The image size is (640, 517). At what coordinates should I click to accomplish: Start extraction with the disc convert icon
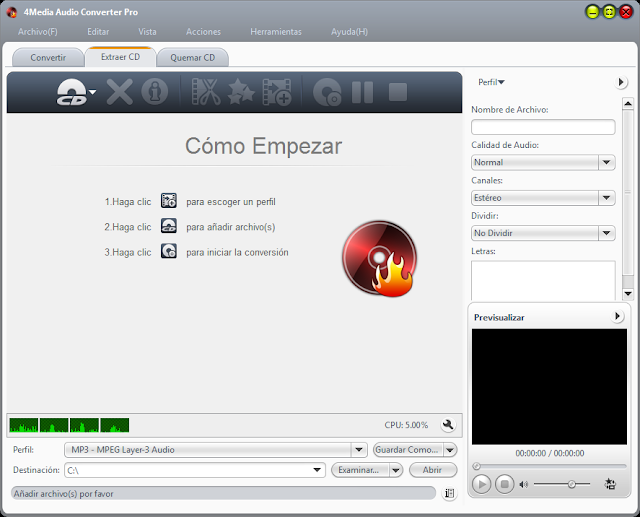(x=327, y=92)
